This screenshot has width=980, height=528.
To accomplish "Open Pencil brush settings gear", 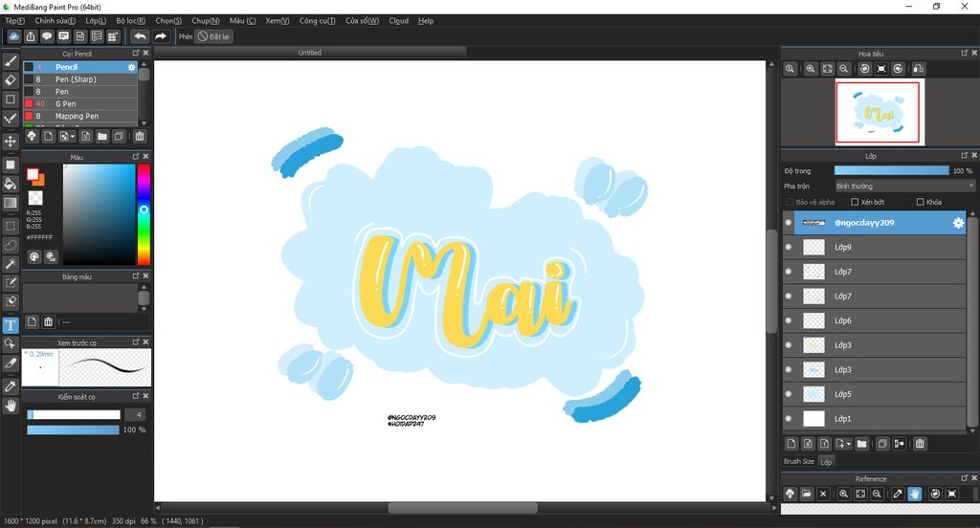I will coord(131,67).
